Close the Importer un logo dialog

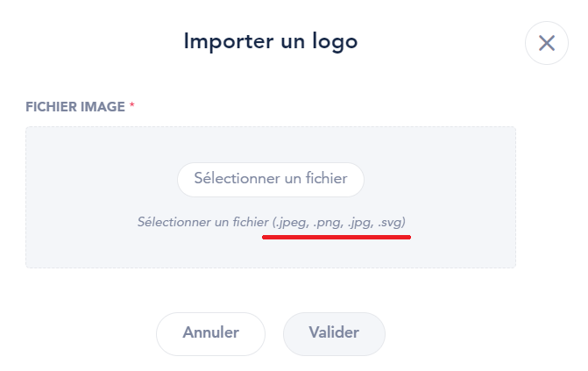point(546,43)
